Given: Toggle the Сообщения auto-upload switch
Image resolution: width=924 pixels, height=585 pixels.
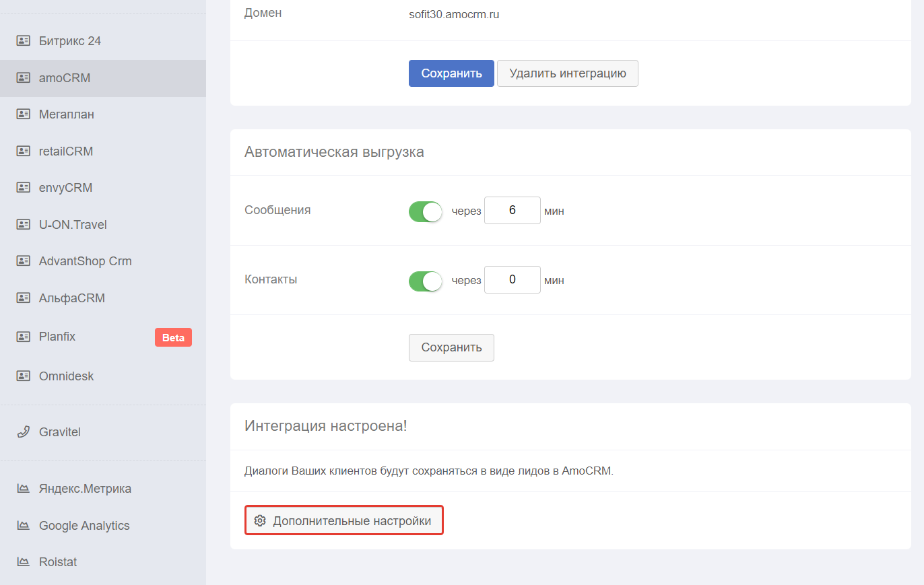Looking at the screenshot, I should (x=426, y=211).
